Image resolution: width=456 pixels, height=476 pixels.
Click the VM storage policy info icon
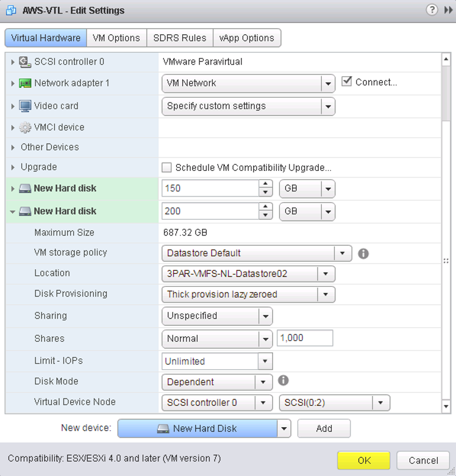coord(363,253)
